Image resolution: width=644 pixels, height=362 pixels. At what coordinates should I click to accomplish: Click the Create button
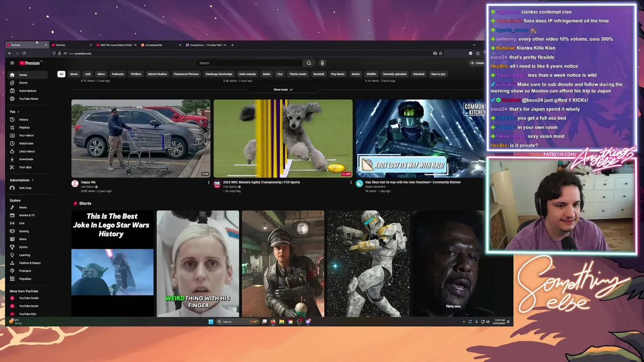coord(477,63)
